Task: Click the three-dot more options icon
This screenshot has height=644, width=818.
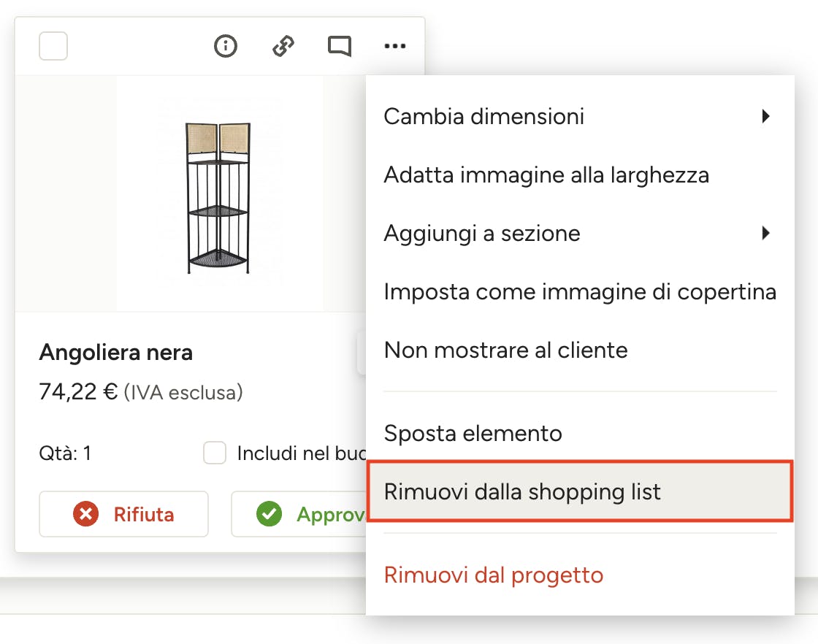Action: pyautogui.click(x=395, y=46)
